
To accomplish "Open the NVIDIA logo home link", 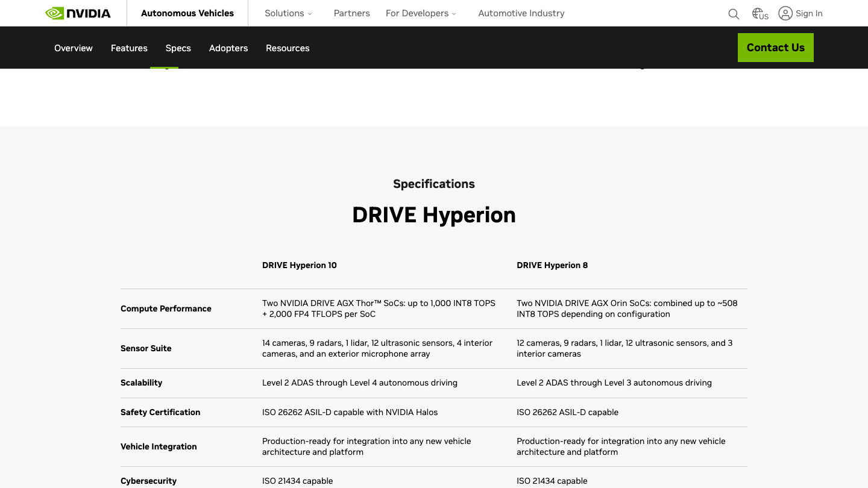I will click(78, 13).
